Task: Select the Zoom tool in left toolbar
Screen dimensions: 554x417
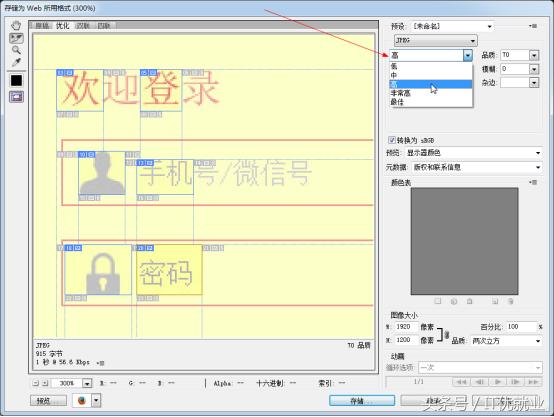Action: pos(16,50)
